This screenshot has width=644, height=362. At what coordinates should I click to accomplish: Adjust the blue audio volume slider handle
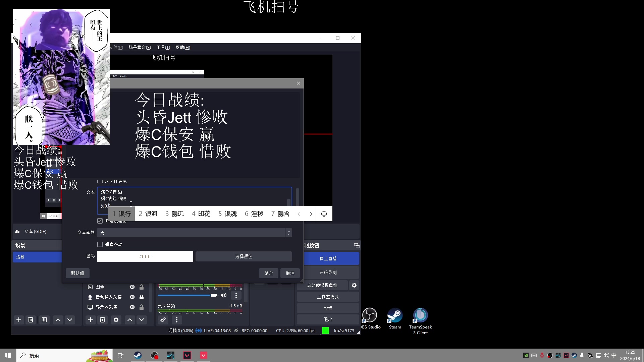214,295
